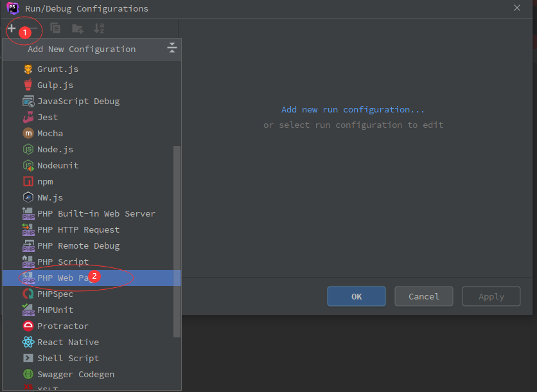Select Shell Script configuration type
Image resolution: width=537 pixels, height=392 pixels.
[x=68, y=358]
